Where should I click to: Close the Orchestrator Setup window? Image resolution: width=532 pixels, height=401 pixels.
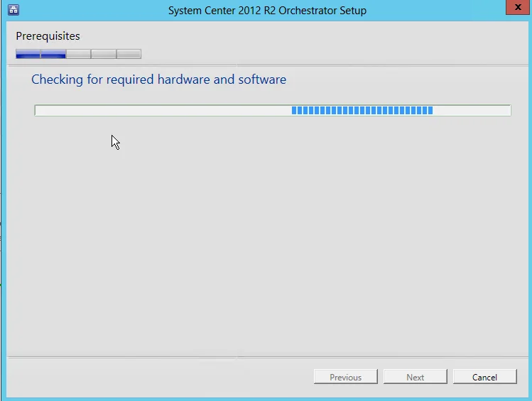pos(518,7)
